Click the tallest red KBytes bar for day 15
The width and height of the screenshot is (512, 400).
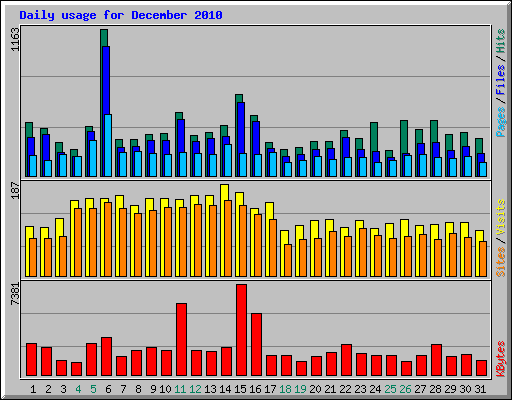241,330
